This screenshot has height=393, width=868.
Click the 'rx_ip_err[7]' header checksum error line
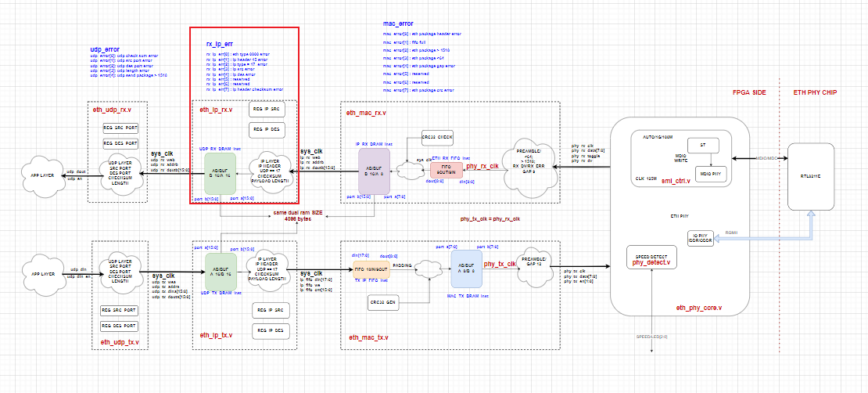[x=245, y=88]
